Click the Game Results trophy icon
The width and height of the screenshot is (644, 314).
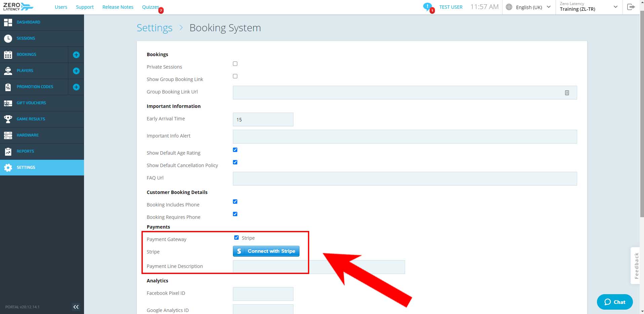point(8,119)
